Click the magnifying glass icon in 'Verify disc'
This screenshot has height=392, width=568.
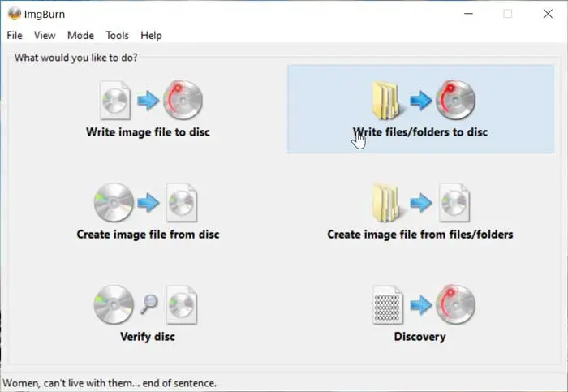click(148, 304)
